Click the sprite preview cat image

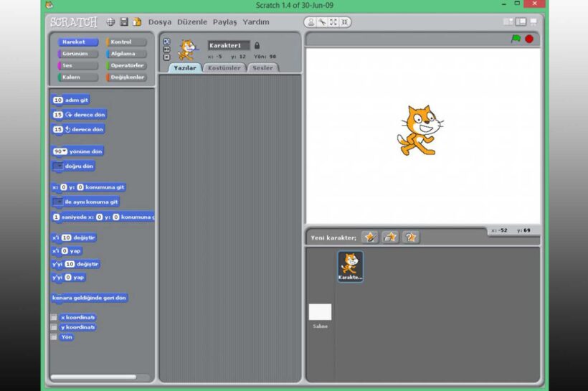pyautogui.click(x=186, y=50)
